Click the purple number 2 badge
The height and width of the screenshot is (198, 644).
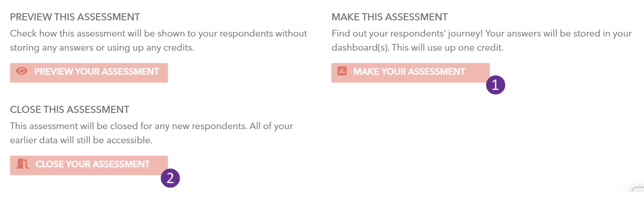pyautogui.click(x=170, y=178)
